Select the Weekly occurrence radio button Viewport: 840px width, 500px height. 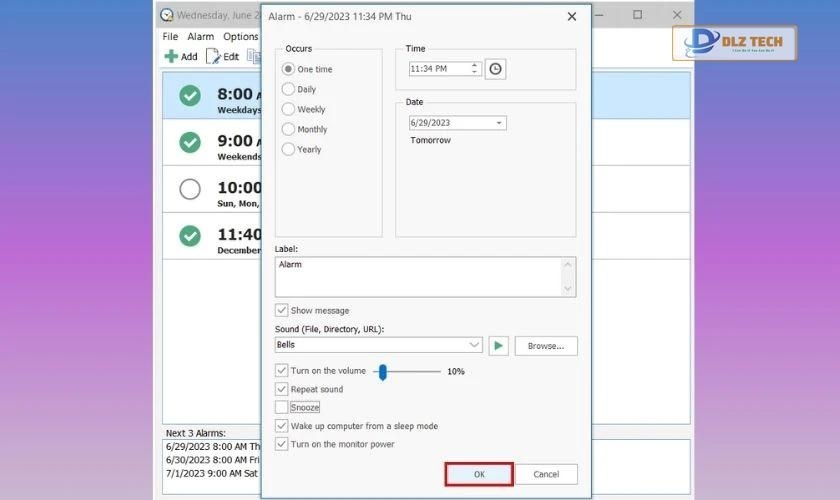click(x=288, y=109)
